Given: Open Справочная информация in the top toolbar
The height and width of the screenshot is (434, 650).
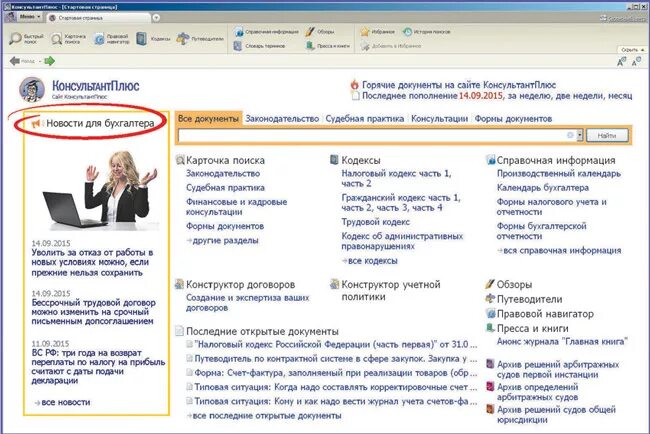Looking at the screenshot, I should coord(266,32).
